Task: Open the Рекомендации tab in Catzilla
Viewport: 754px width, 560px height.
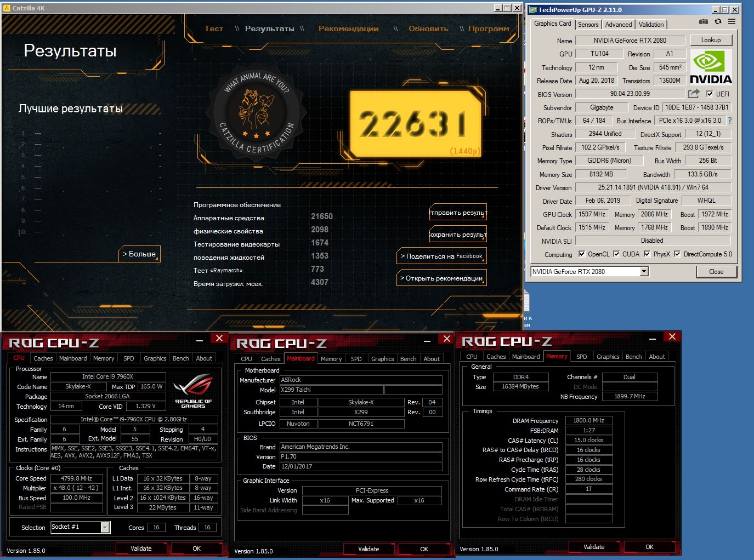Action: click(349, 28)
